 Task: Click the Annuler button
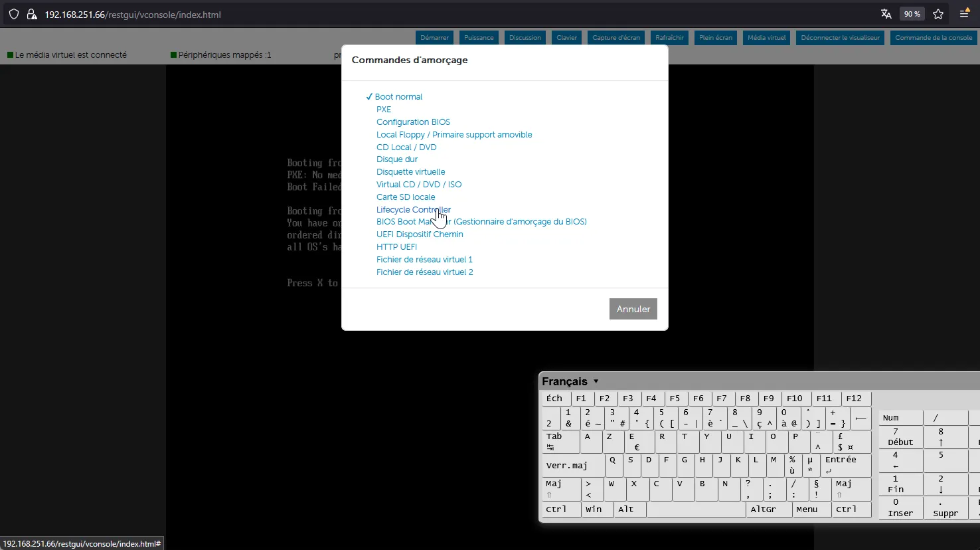pos(633,309)
